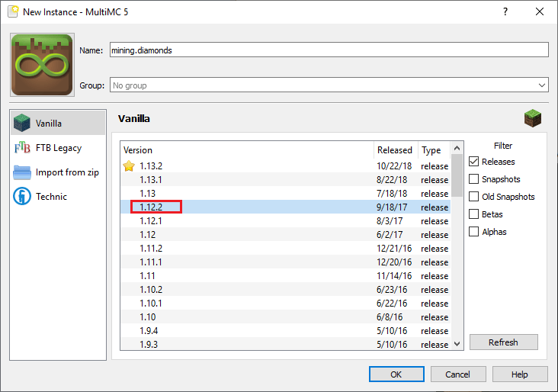Enable the Old Snapshots filter checkbox
Viewport: 558px width, 392px height.
pyautogui.click(x=473, y=197)
